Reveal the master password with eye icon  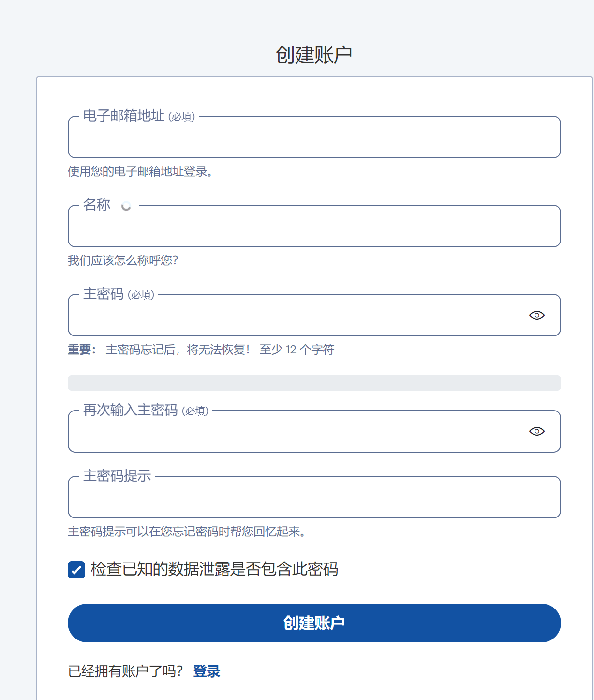click(536, 315)
